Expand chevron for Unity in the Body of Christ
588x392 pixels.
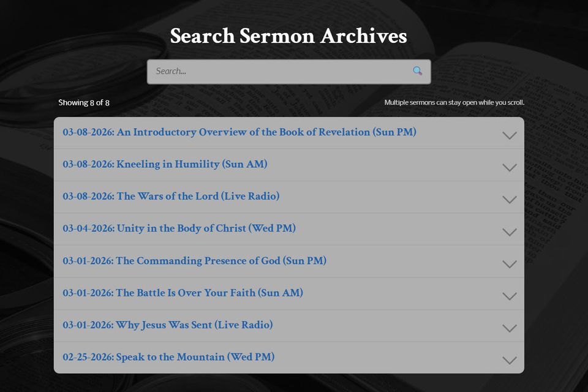pyautogui.click(x=509, y=232)
